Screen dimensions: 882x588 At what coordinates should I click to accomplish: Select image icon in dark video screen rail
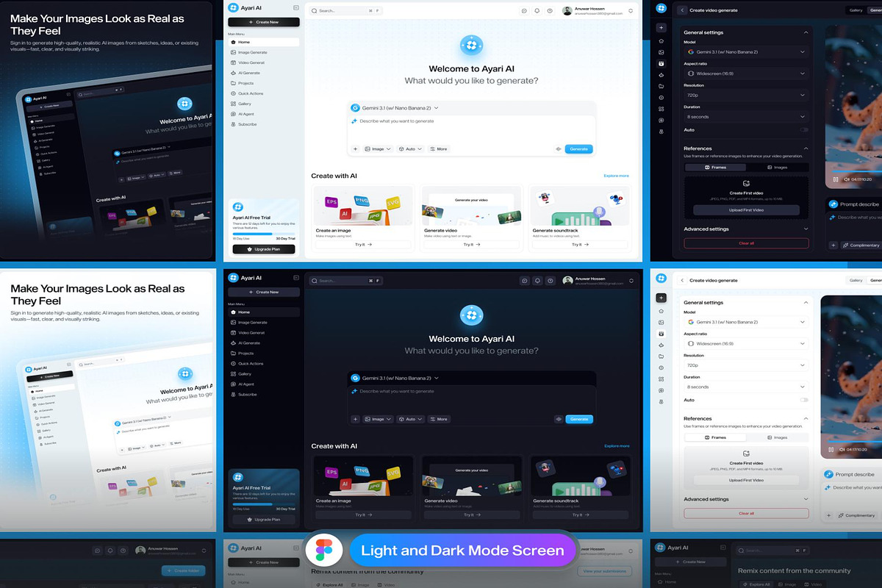[661, 52]
